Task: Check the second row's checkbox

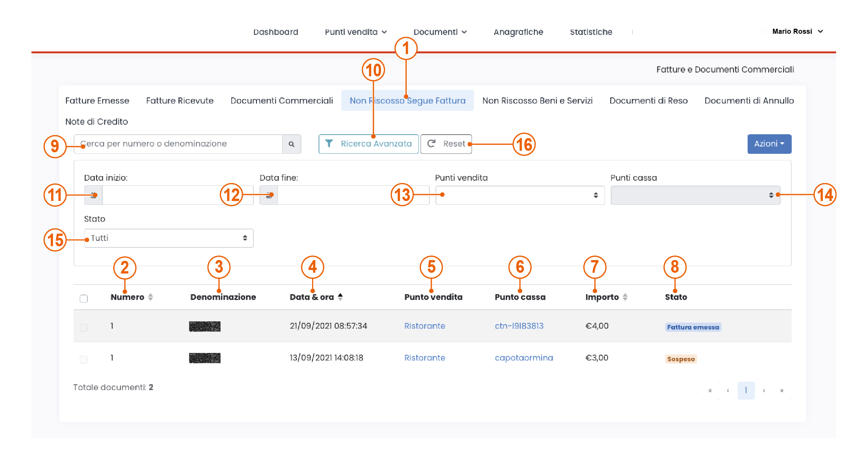Action: 84,359
